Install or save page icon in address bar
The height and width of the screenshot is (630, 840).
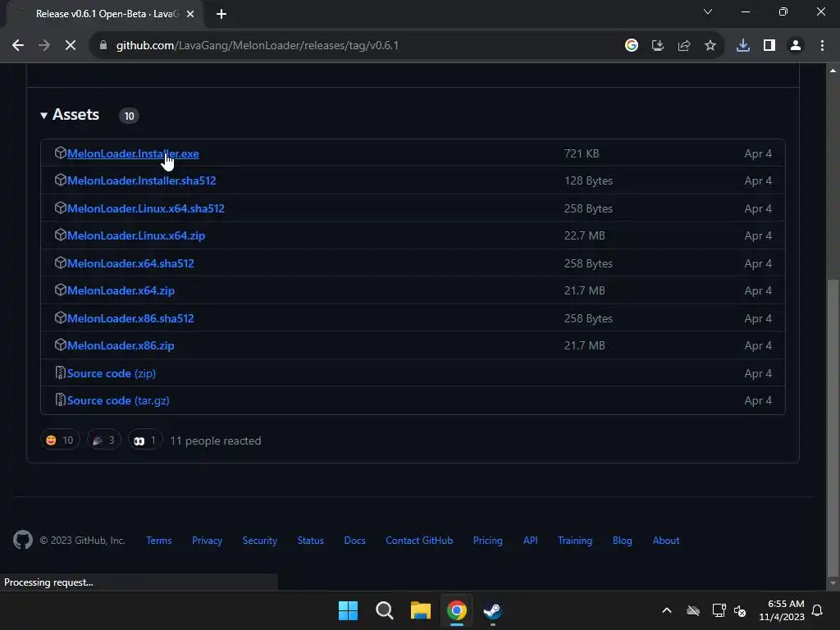point(658,46)
